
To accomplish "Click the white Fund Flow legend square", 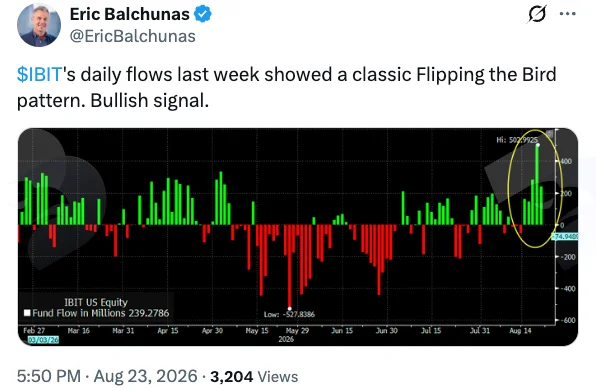I will pyautogui.click(x=27, y=313).
